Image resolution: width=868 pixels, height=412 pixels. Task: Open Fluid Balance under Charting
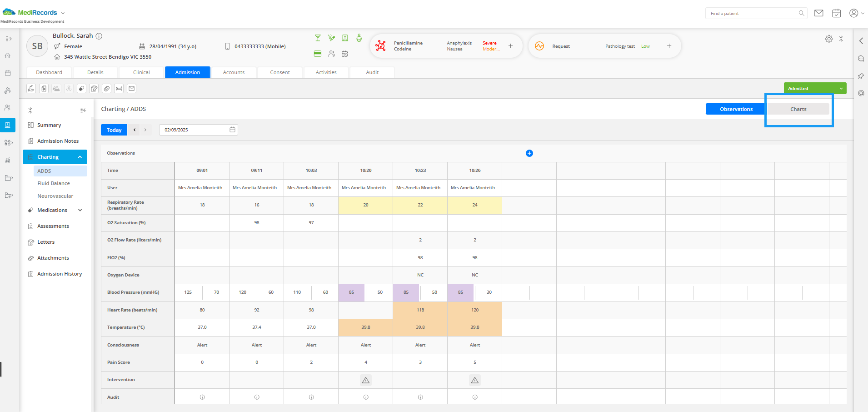tap(54, 183)
